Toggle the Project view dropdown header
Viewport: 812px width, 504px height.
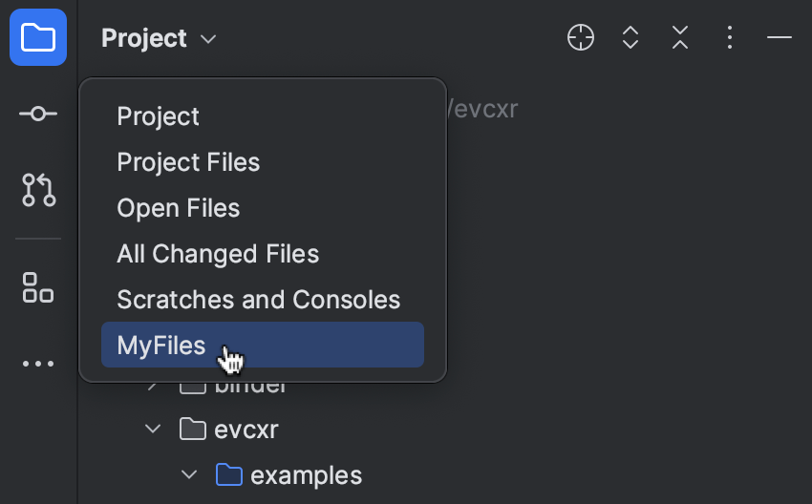159,38
